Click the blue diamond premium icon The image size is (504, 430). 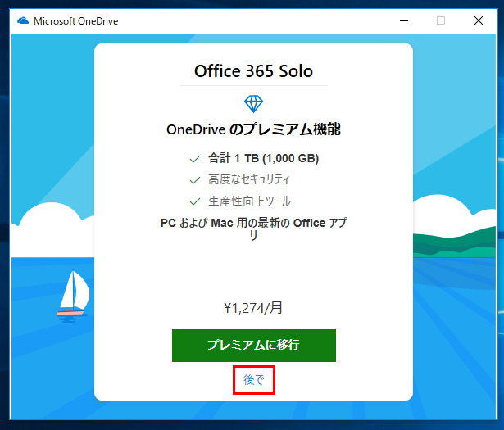[x=253, y=104]
